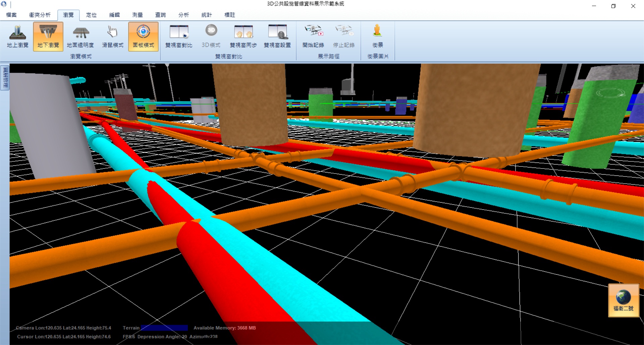The width and height of the screenshot is (644, 345).
Task: Click the 3D模式 icon
Action: (x=211, y=37)
